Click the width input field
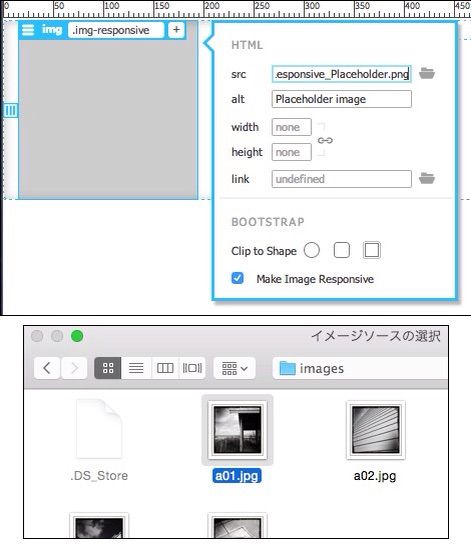471x544 pixels. pos(292,127)
